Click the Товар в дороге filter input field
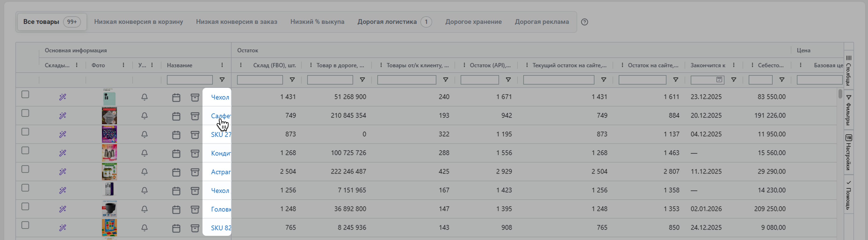Screen dimensions: 868x240 pyautogui.click(x=329, y=80)
